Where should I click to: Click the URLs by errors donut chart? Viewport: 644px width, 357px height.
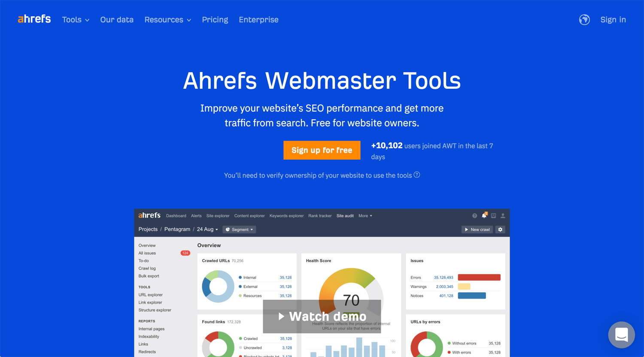[427, 345]
